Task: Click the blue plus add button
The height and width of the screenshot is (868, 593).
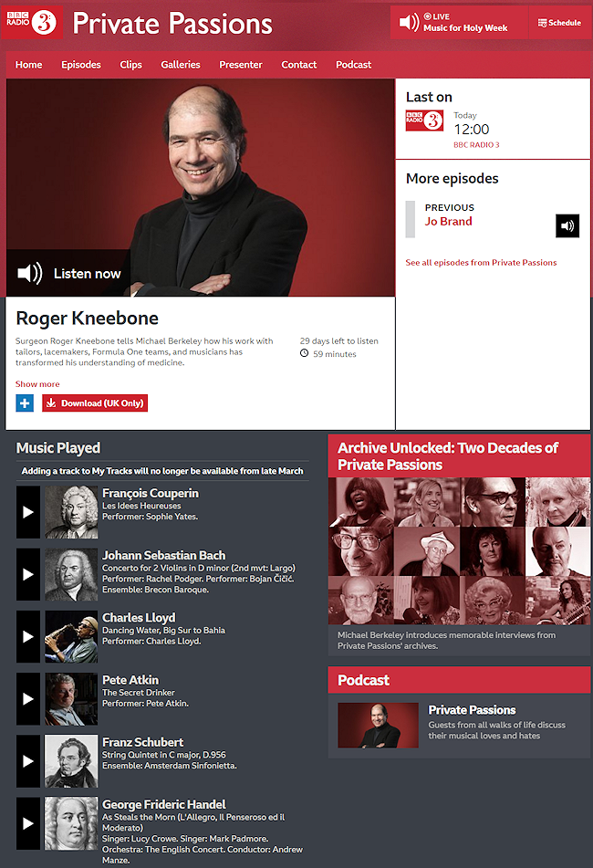Action: click(25, 403)
